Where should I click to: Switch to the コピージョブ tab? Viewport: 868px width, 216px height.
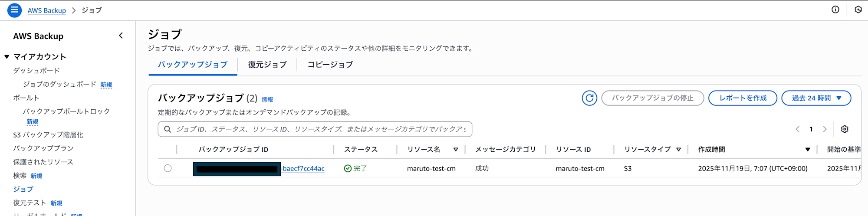330,65
